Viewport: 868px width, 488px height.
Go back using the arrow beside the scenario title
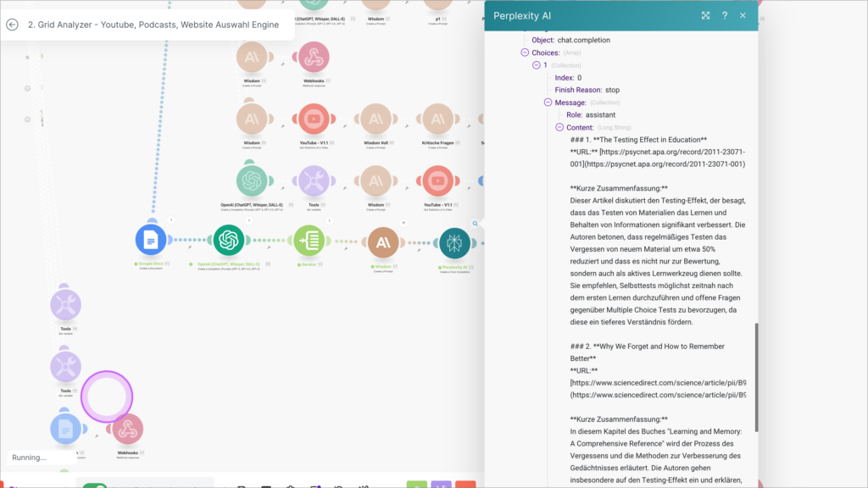[12, 25]
